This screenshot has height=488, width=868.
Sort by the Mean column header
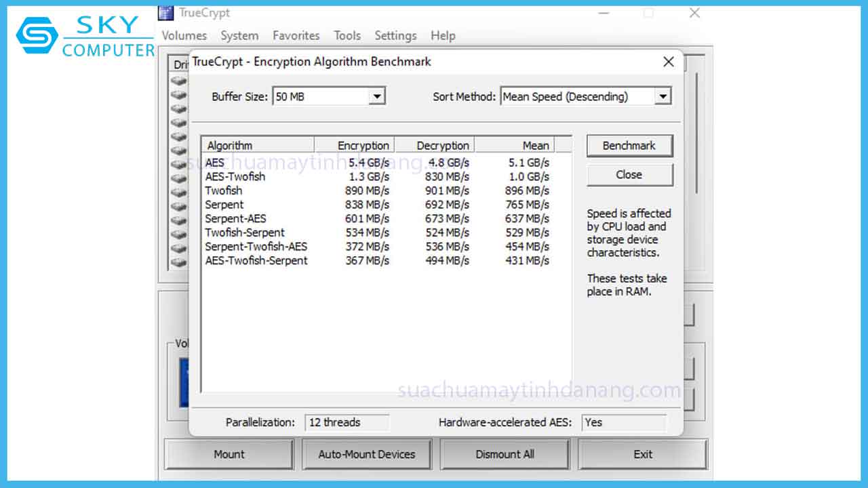pyautogui.click(x=514, y=145)
